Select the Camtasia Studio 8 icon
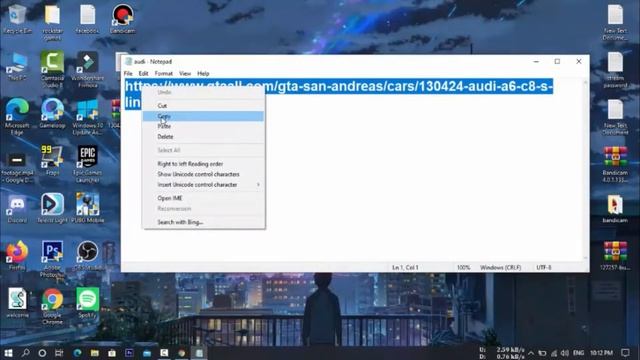 (52, 69)
